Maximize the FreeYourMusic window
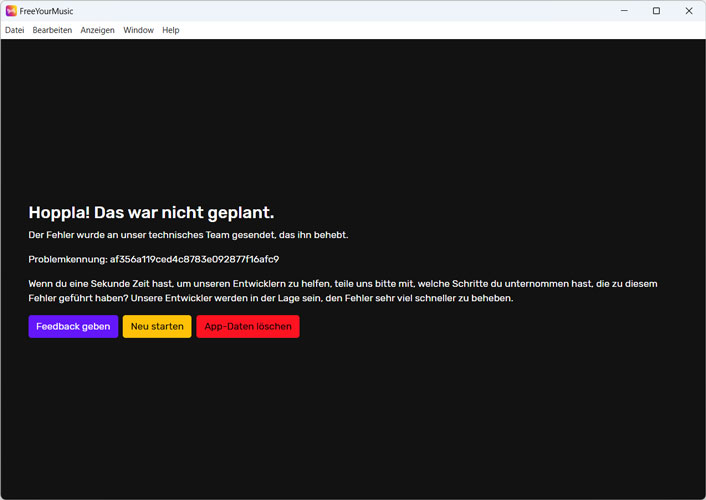The height and width of the screenshot is (500, 706). coord(656,11)
